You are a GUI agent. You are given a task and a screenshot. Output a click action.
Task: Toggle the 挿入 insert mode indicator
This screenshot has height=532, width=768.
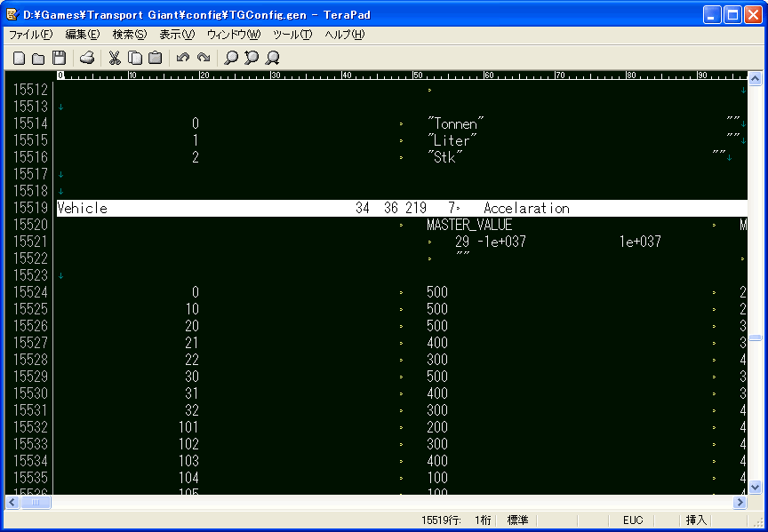point(696,520)
